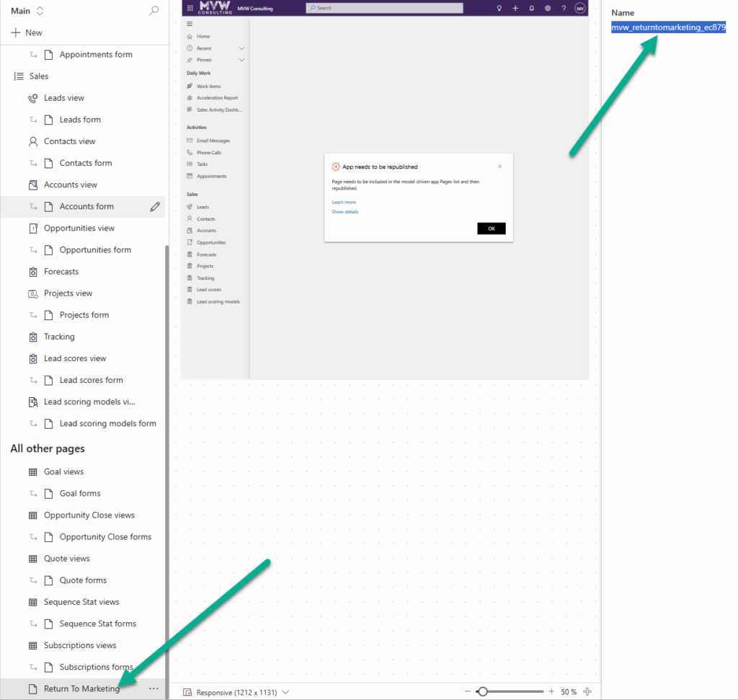Screen dimensions: 738x700
Task: Click the help question mark icon
Action: (564, 8)
